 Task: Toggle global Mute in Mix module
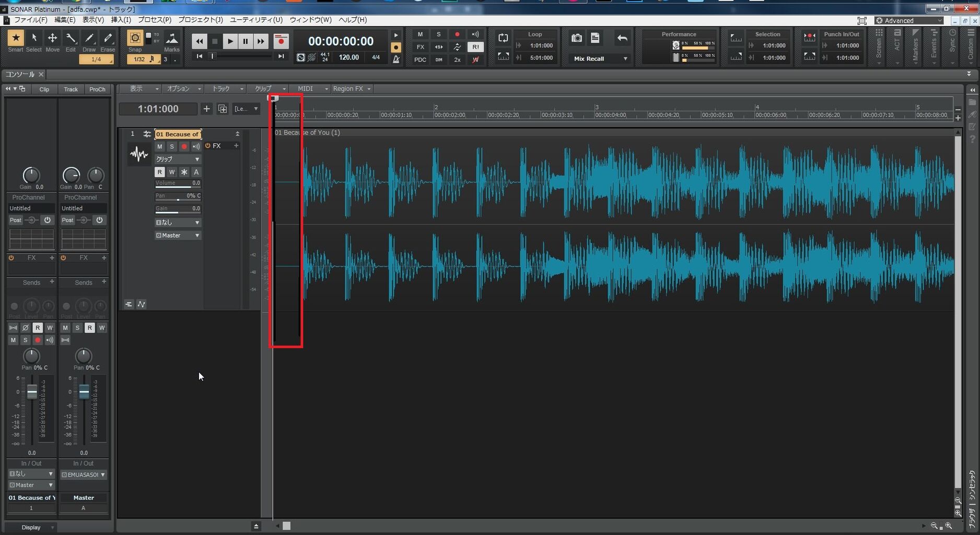coord(420,34)
